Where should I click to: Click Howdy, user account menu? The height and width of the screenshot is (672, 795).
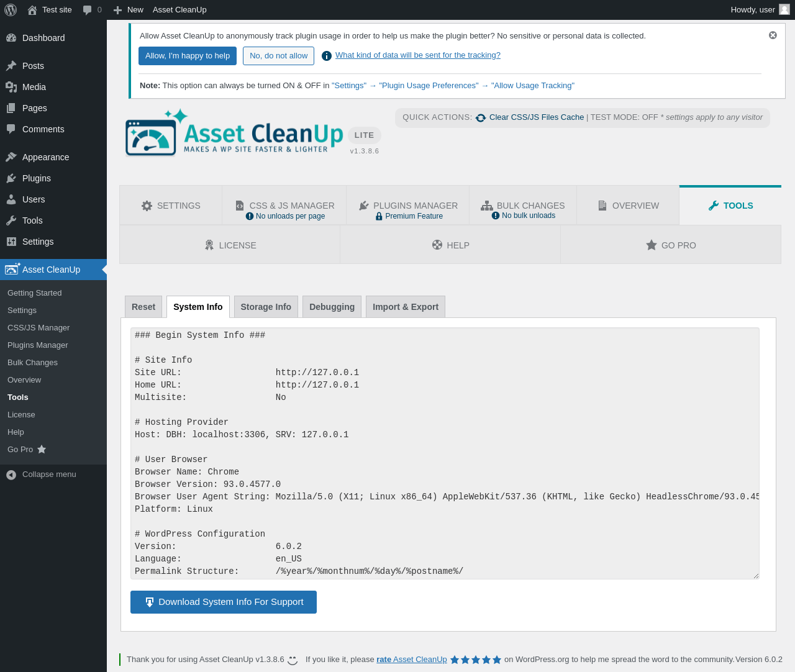(x=760, y=10)
